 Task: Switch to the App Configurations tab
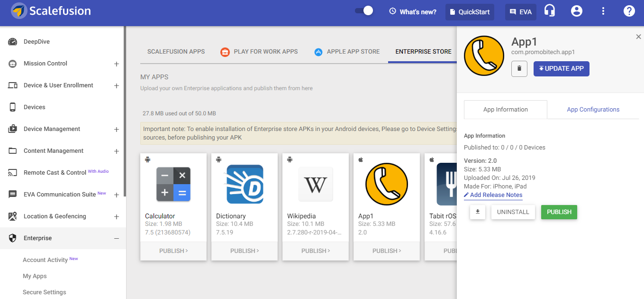[593, 110]
